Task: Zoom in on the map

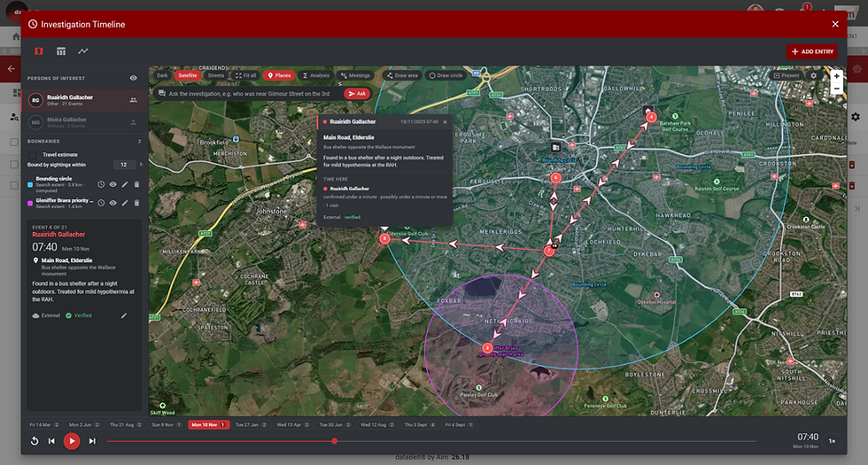Action: pos(837,76)
